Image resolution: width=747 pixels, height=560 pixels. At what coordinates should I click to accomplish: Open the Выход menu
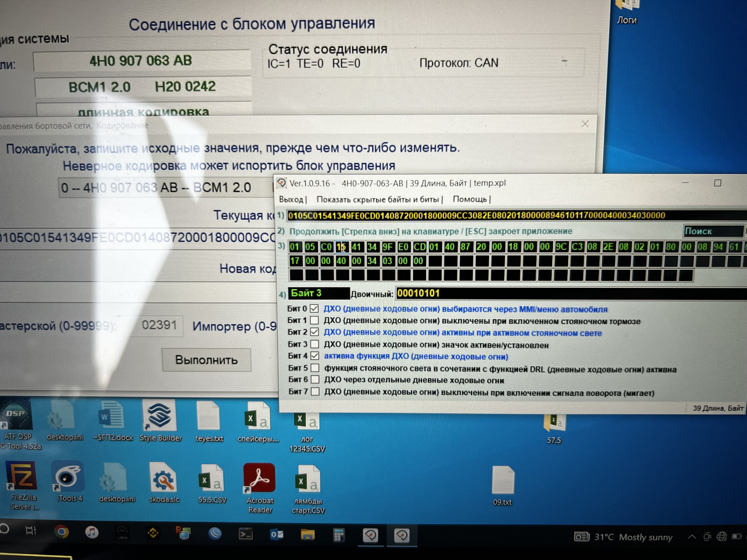coord(291,199)
